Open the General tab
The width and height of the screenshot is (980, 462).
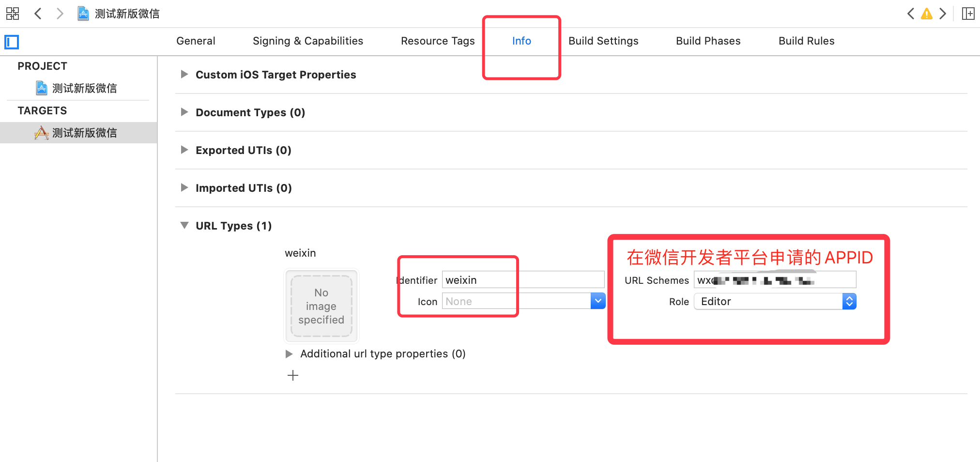click(x=196, y=41)
